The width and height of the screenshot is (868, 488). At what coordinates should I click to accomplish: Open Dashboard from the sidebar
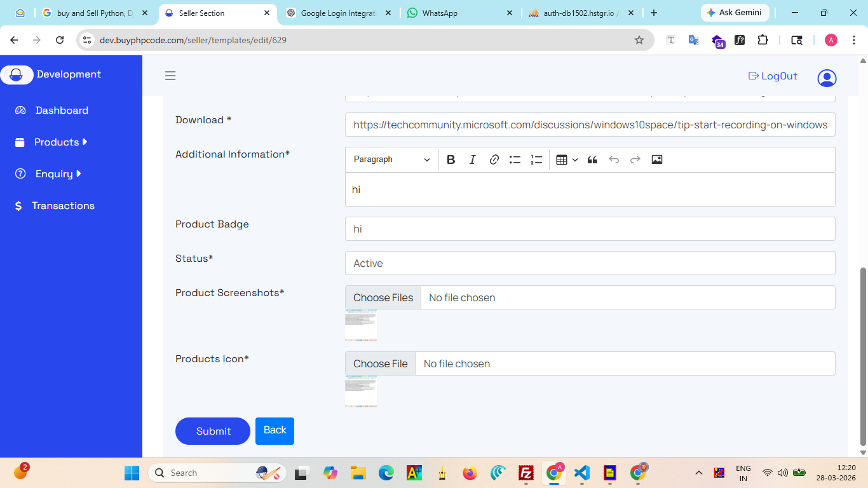(62, 111)
